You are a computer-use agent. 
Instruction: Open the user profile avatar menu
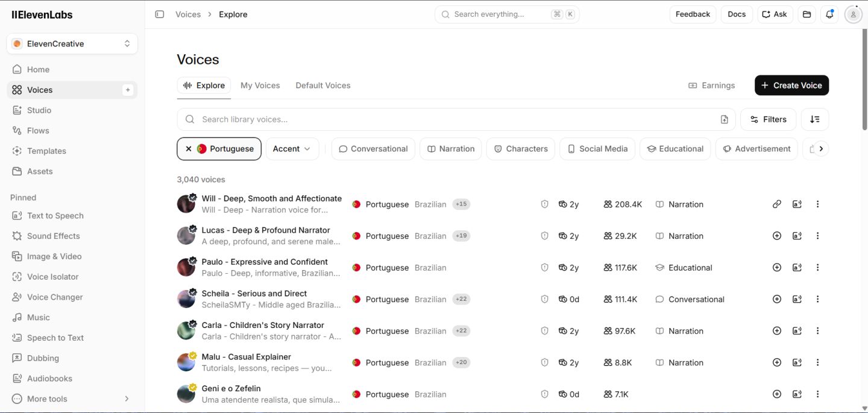pos(853,14)
